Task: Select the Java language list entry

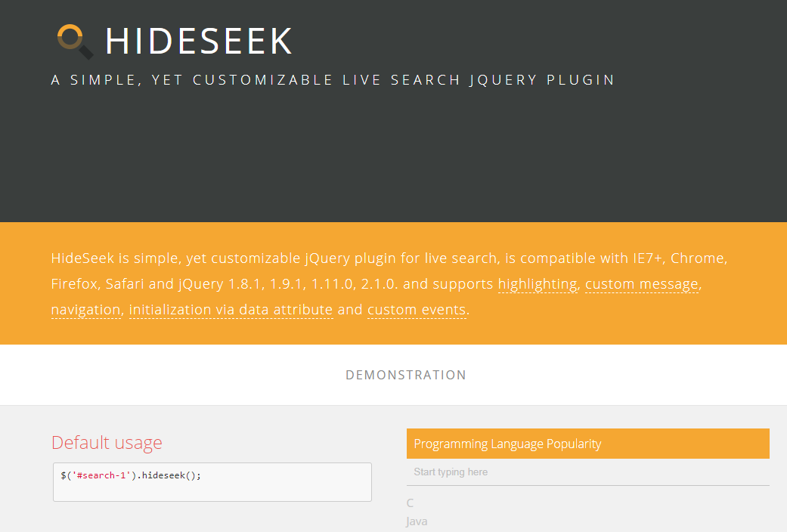Action: click(x=417, y=521)
